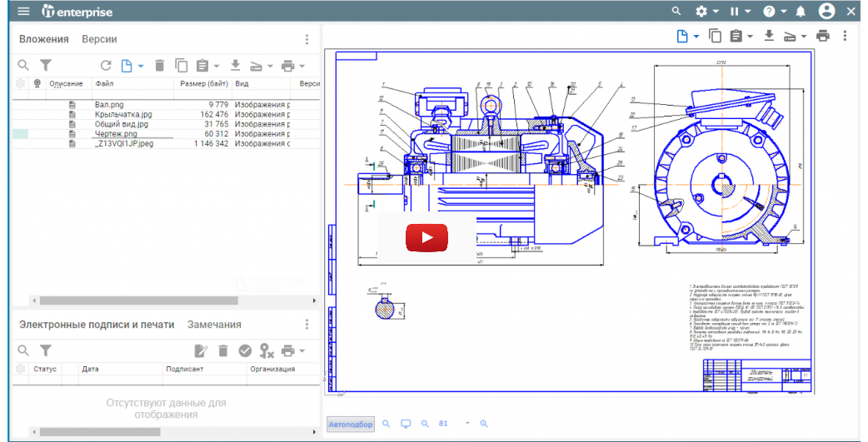The image size is (868, 442).
Task: Toggle the Автоподбор auto-fit button
Action: [350, 424]
